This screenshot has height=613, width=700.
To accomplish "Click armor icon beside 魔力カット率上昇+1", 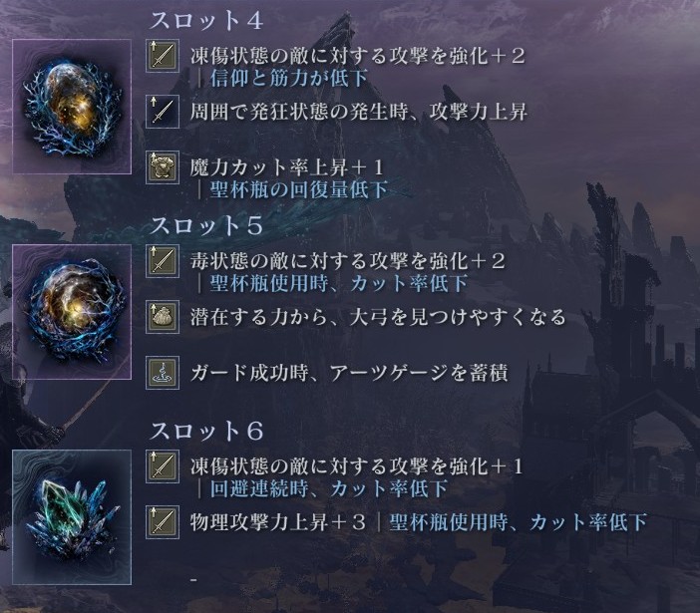I will [163, 167].
